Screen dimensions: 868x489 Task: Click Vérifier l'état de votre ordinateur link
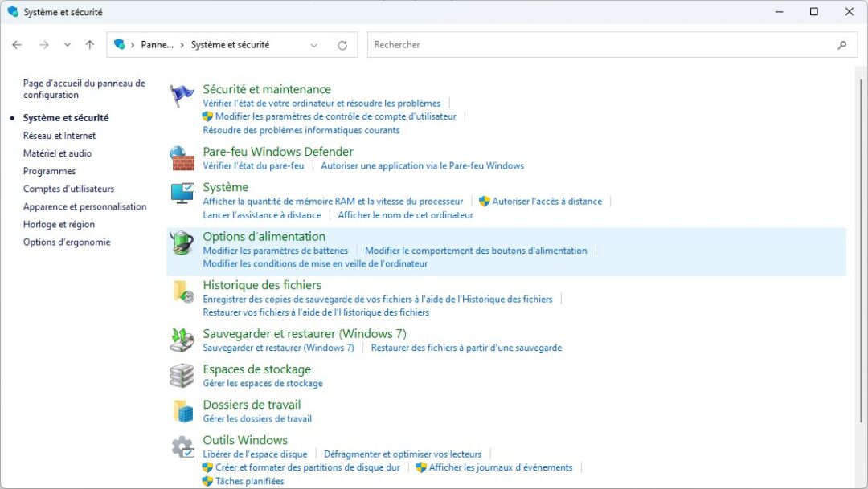[321, 104]
